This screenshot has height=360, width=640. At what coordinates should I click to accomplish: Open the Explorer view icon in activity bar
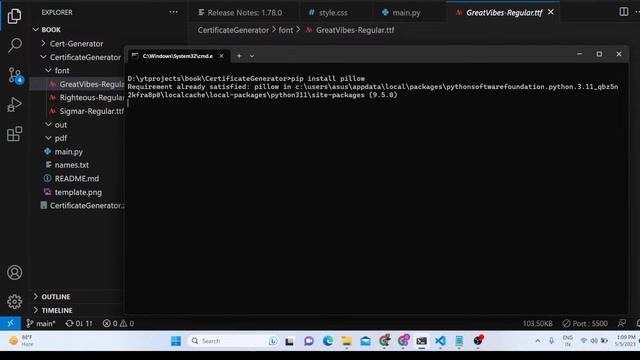pyautogui.click(x=14, y=16)
